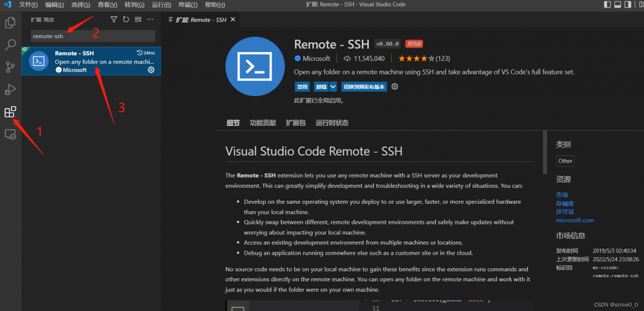Screen dimensions: 644x311
Task: Open the 卸载 dropdown arrow
Action: [x=333, y=87]
